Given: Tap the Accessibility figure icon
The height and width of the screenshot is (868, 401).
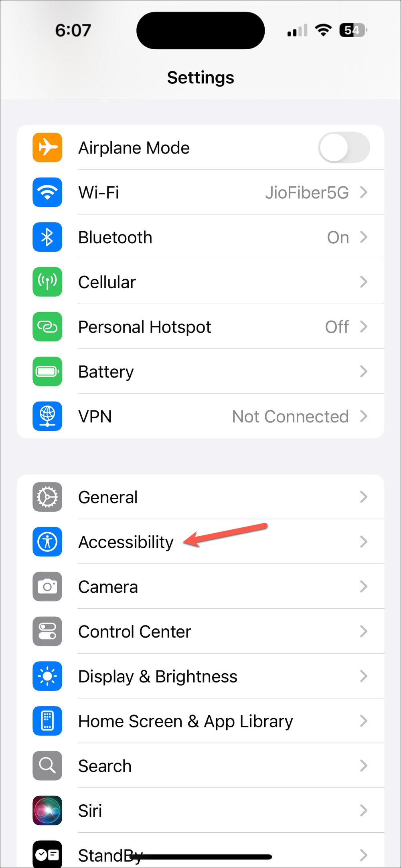Looking at the screenshot, I should [x=47, y=542].
